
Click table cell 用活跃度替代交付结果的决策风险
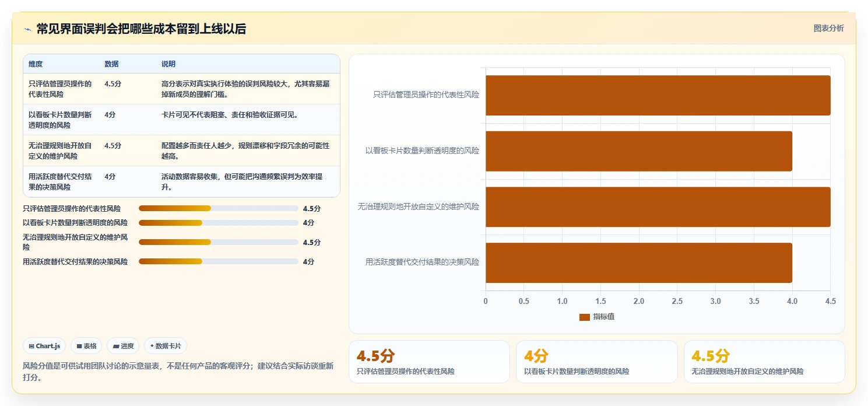pyautogui.click(x=61, y=181)
